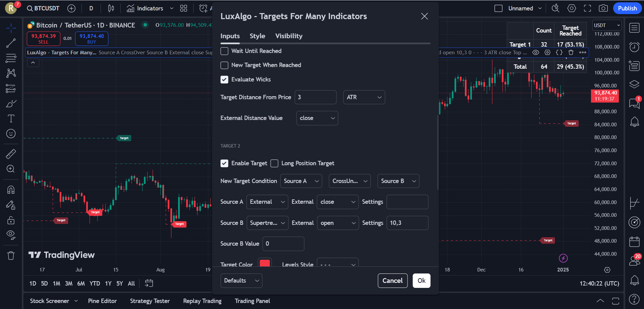Open the Strategy Tester tab
644x309 pixels.
click(150, 301)
